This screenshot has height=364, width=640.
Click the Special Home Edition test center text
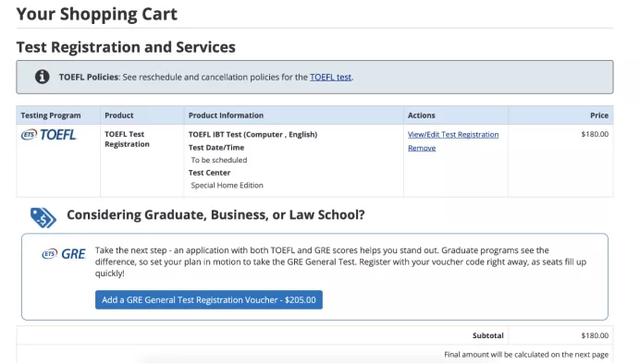[227, 185]
